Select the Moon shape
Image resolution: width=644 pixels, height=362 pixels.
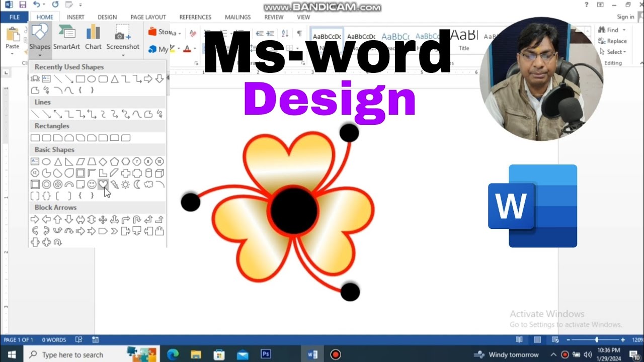pyautogui.click(x=137, y=185)
